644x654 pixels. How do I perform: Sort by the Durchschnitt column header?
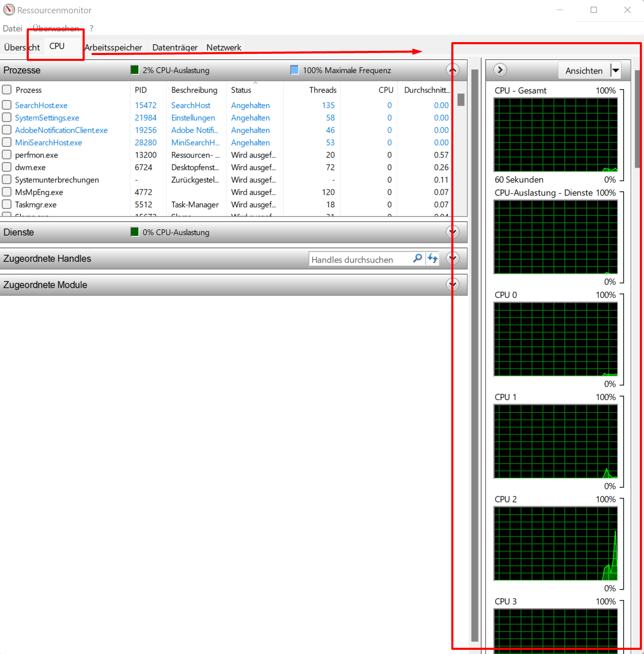[425, 90]
